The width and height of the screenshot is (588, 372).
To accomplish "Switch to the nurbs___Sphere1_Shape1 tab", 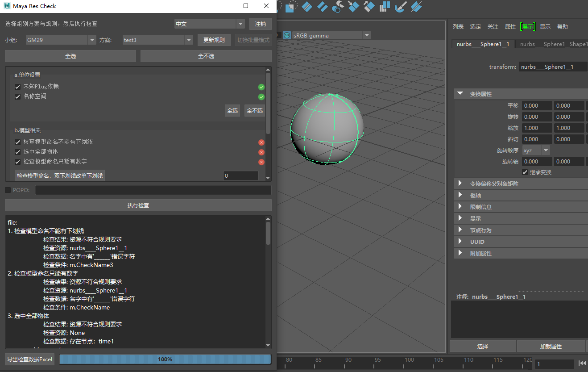I will [552, 44].
